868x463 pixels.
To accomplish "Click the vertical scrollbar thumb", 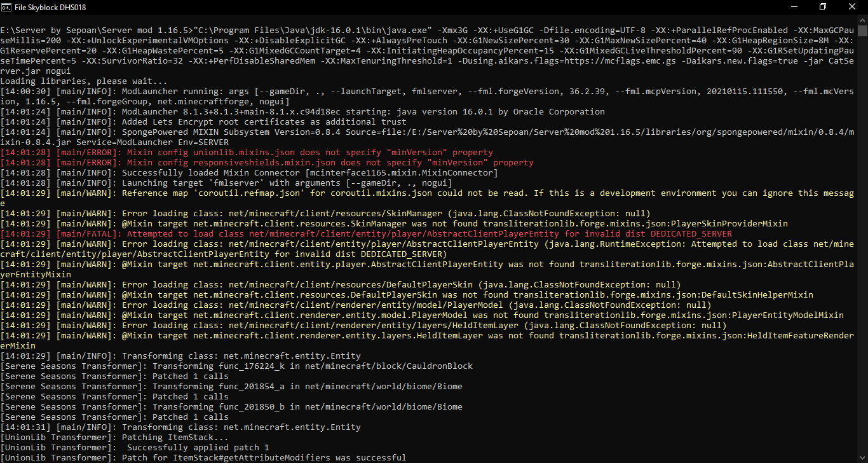I will (862, 32).
